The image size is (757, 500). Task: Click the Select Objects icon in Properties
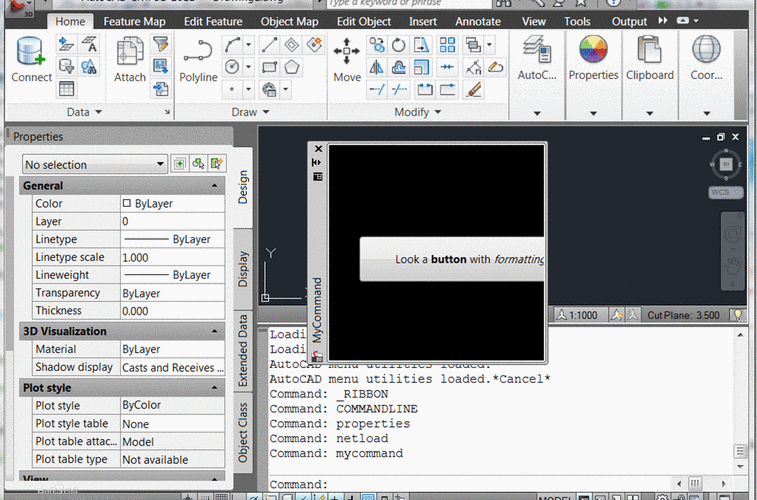tap(198, 164)
